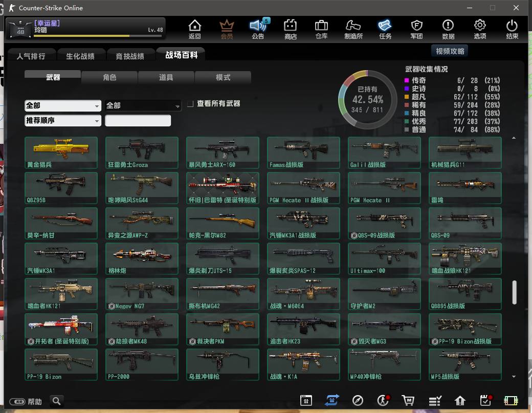Click the checklist icon in bottom bar
Screen dimensions: 532x413
pos(435,401)
